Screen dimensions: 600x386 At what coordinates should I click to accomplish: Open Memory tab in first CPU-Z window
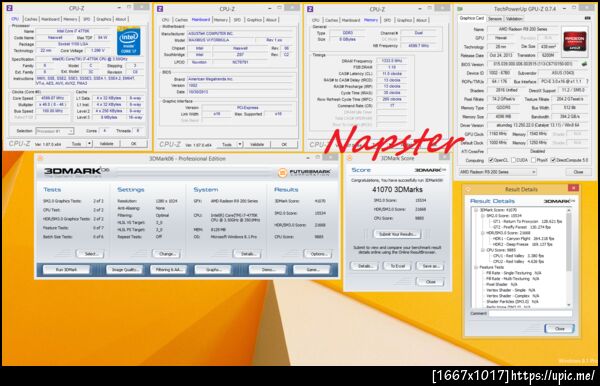70,19
